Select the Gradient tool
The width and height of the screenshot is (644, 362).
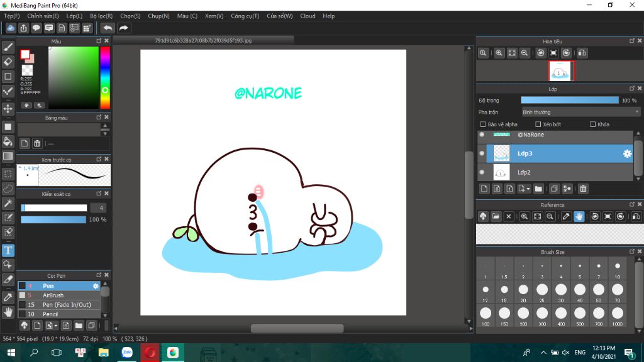pos(8,156)
